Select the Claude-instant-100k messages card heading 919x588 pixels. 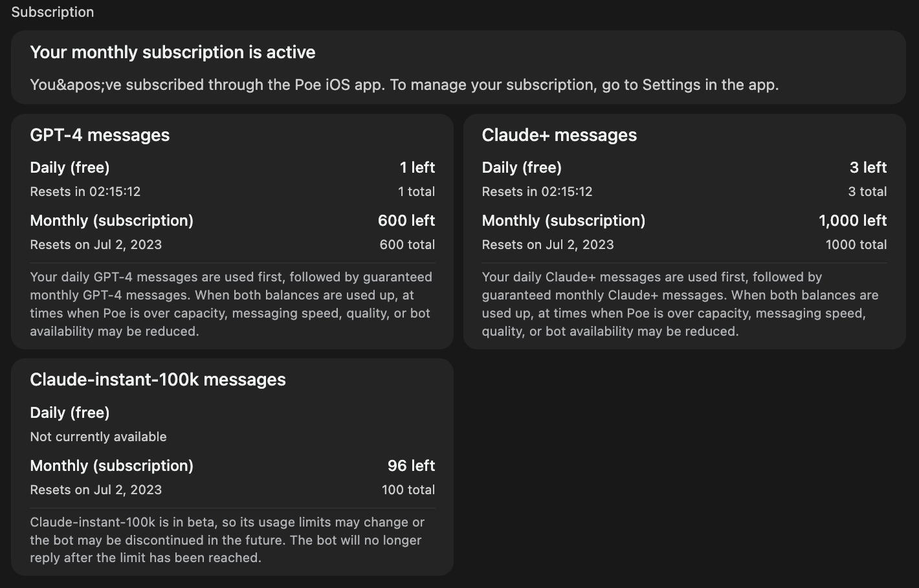click(x=157, y=380)
